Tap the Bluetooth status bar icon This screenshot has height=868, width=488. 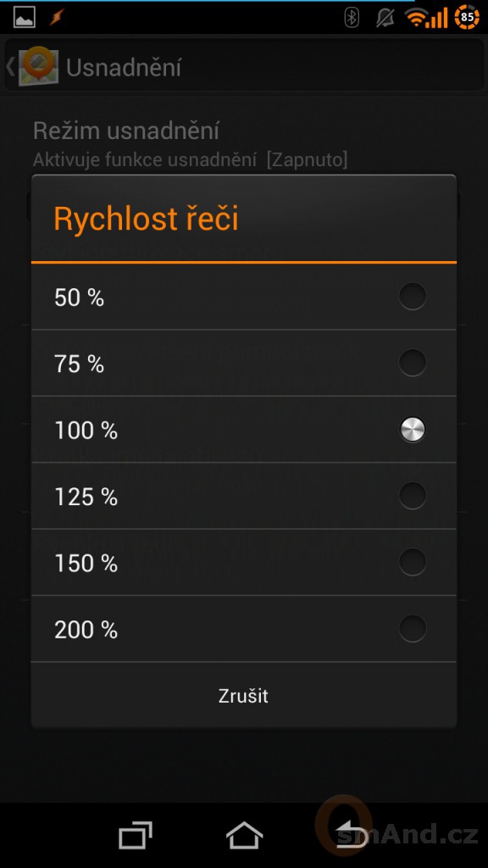pyautogui.click(x=352, y=17)
